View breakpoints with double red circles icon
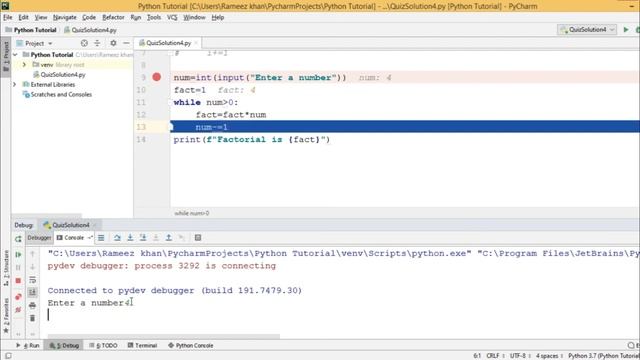Viewport: 640px width, 360px height. [x=18, y=297]
